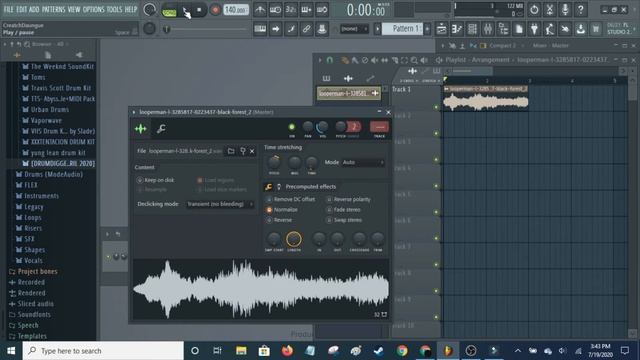The width and height of the screenshot is (640, 360).
Task: Open the help question mark icon
Action: [x=580, y=9]
